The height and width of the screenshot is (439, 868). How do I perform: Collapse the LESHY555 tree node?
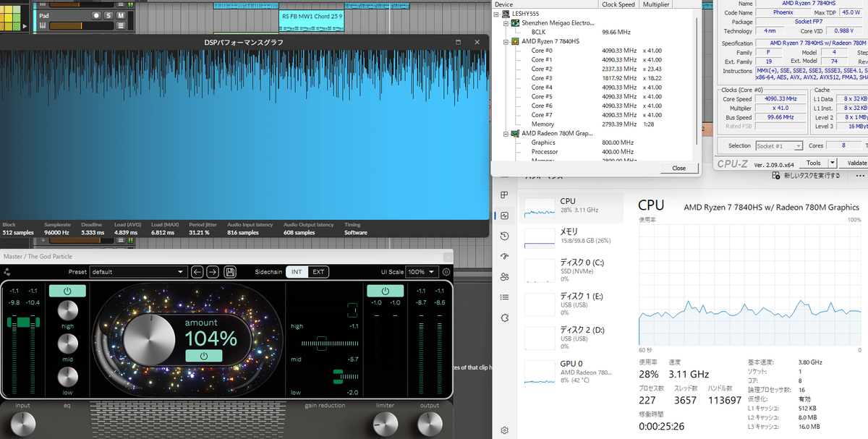(x=497, y=14)
